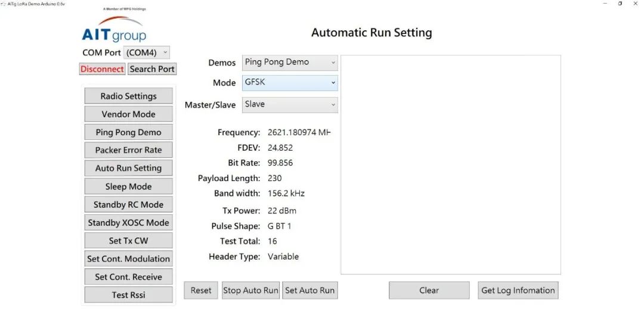Click the Pulse Shape value G BT 1
This screenshot has width=644, height=309.
[279, 226]
